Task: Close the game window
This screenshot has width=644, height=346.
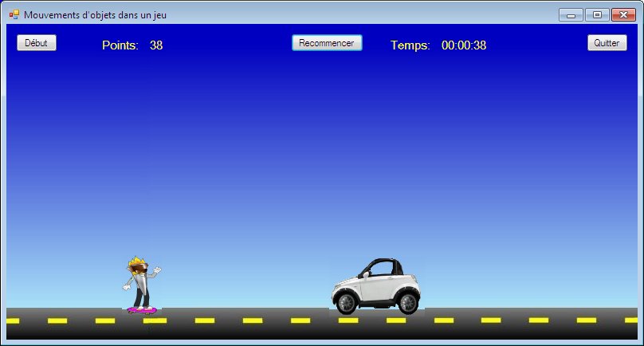Action: tap(623, 15)
